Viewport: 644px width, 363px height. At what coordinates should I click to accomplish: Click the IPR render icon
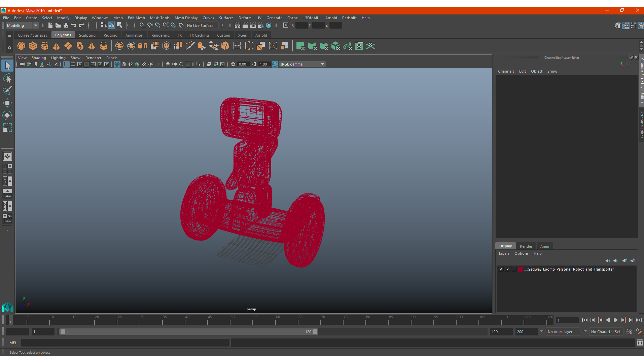click(253, 25)
